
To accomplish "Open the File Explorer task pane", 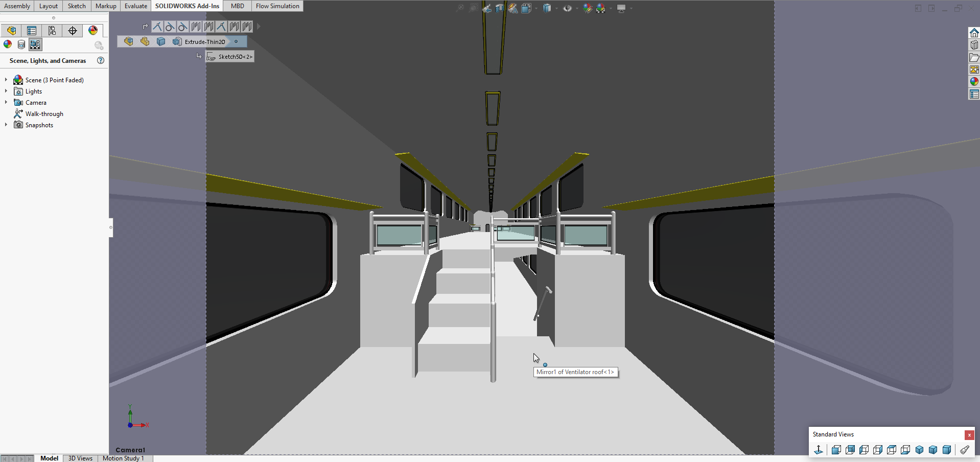I will pyautogui.click(x=974, y=57).
